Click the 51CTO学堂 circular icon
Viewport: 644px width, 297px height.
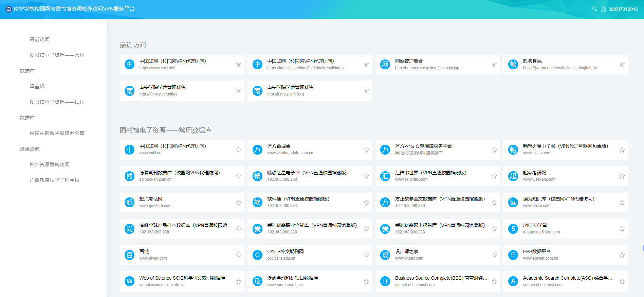[x=513, y=229]
